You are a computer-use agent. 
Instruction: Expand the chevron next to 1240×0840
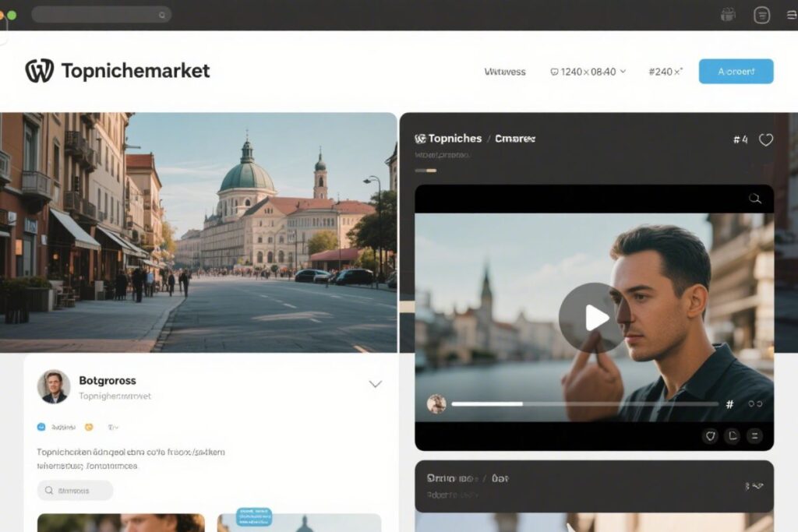622,71
